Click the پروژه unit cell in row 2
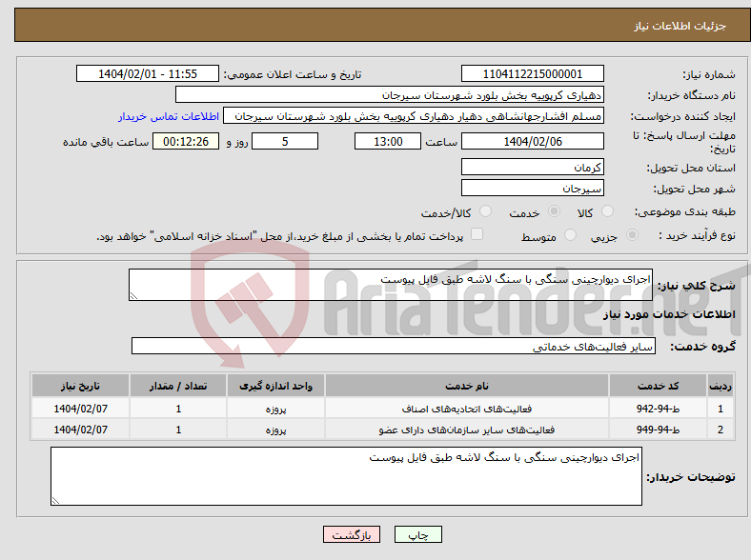Image resolution: width=751 pixels, height=560 pixels. click(275, 430)
